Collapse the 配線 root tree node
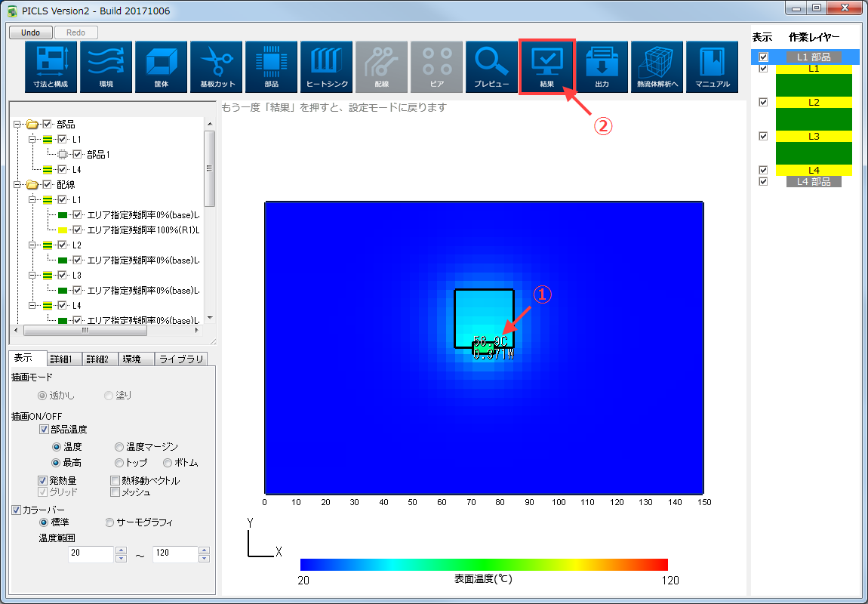Viewport: 868px width, 604px height. [x=17, y=185]
